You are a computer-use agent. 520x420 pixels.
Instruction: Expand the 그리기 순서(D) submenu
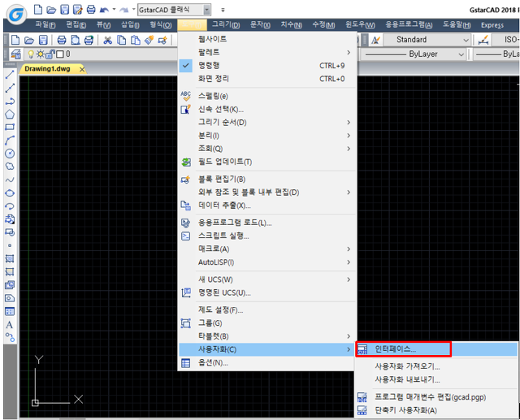(x=267, y=123)
